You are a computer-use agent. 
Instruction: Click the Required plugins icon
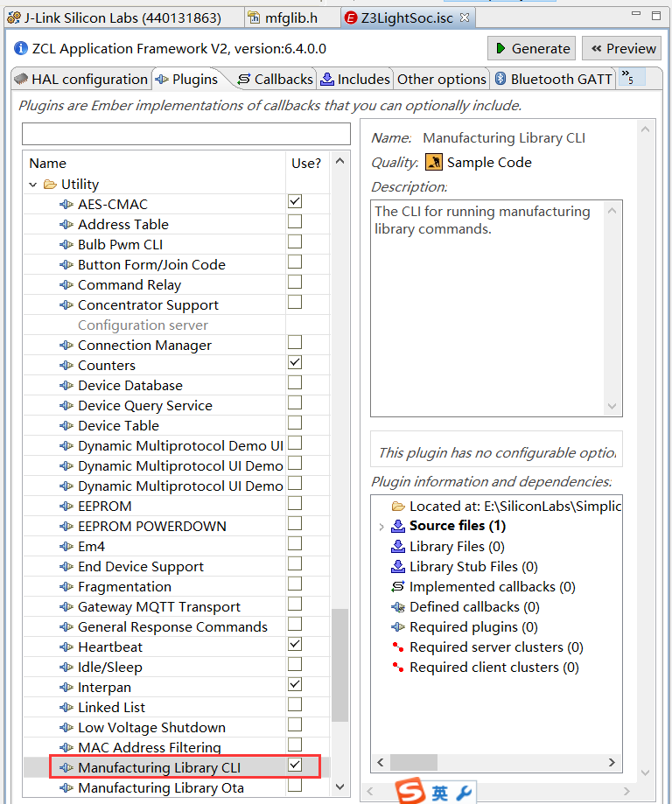(398, 626)
